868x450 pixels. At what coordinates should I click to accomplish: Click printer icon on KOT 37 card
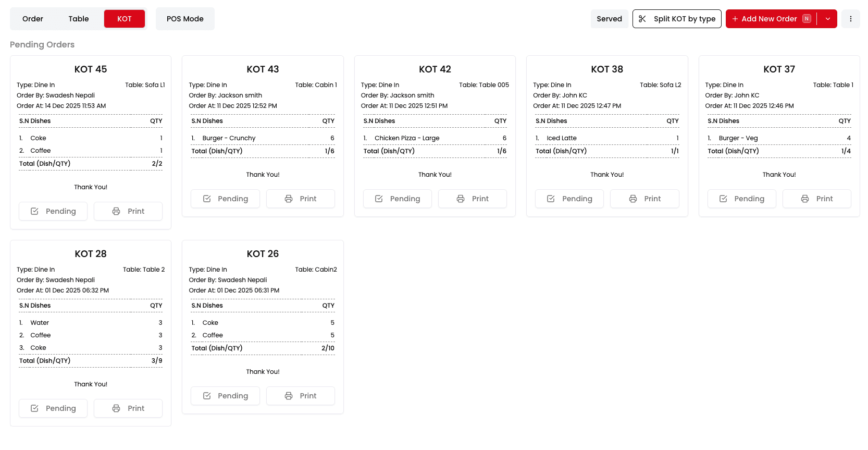click(x=805, y=199)
